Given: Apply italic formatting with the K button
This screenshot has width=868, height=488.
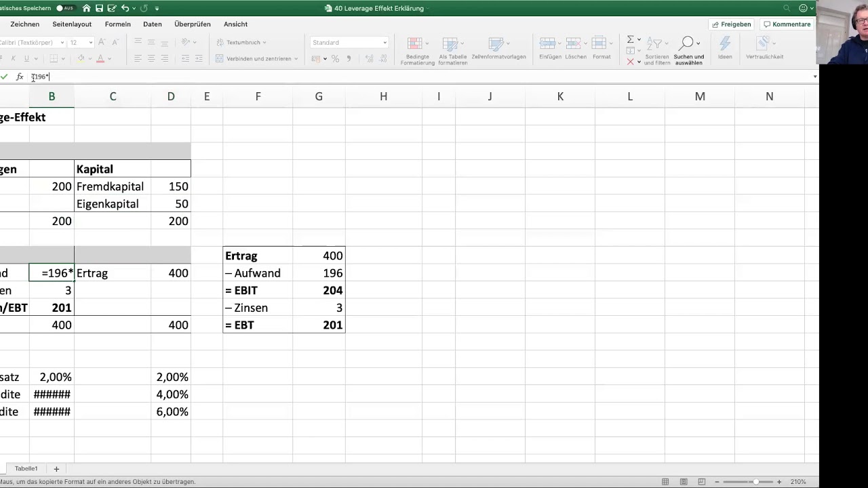Looking at the screenshot, I should [15, 59].
